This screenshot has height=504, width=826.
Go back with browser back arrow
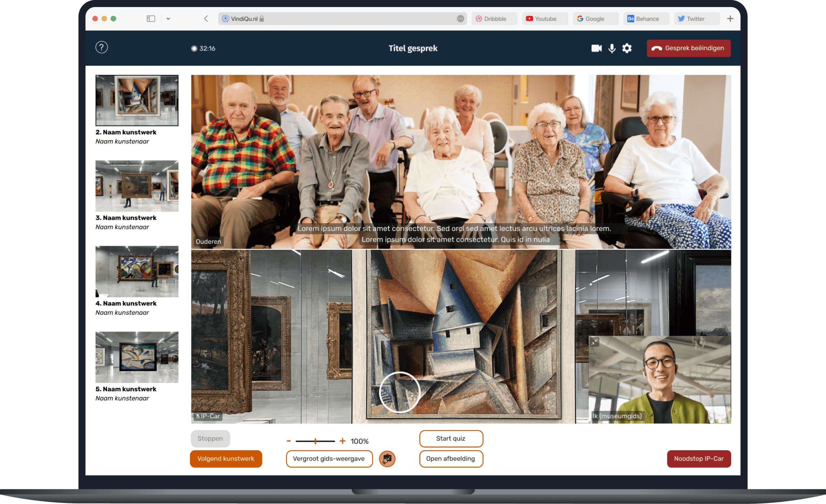coord(206,19)
